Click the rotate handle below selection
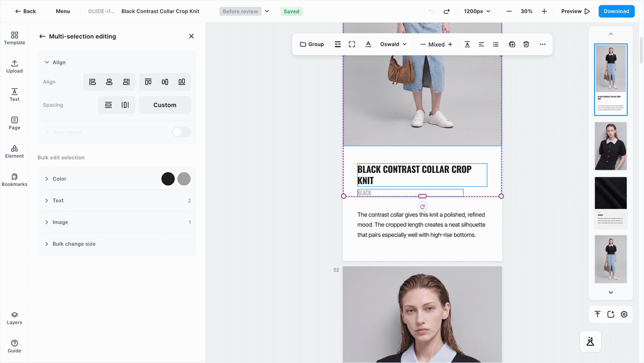This screenshot has width=644, height=363. click(x=422, y=207)
